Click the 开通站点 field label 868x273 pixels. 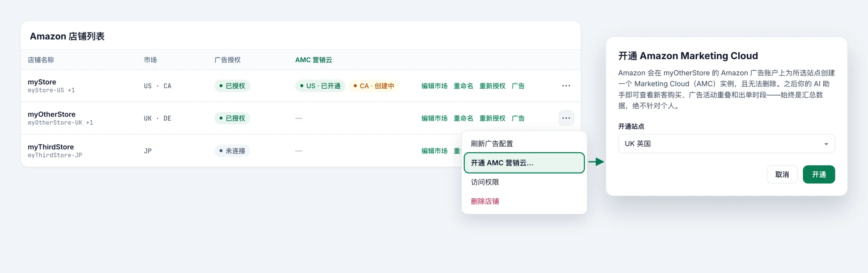(631, 127)
